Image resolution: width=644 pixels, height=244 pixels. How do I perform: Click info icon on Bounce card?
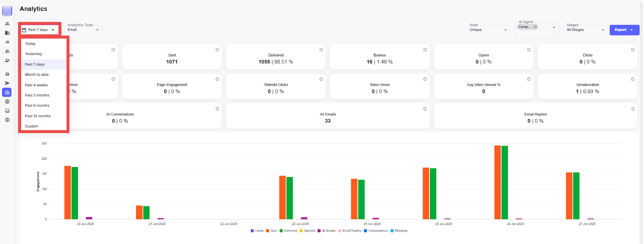pos(425,50)
